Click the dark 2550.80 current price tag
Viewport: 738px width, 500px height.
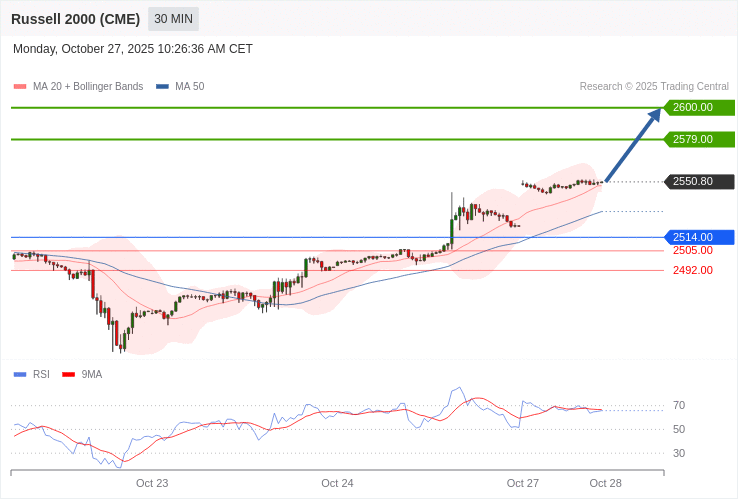click(x=699, y=182)
